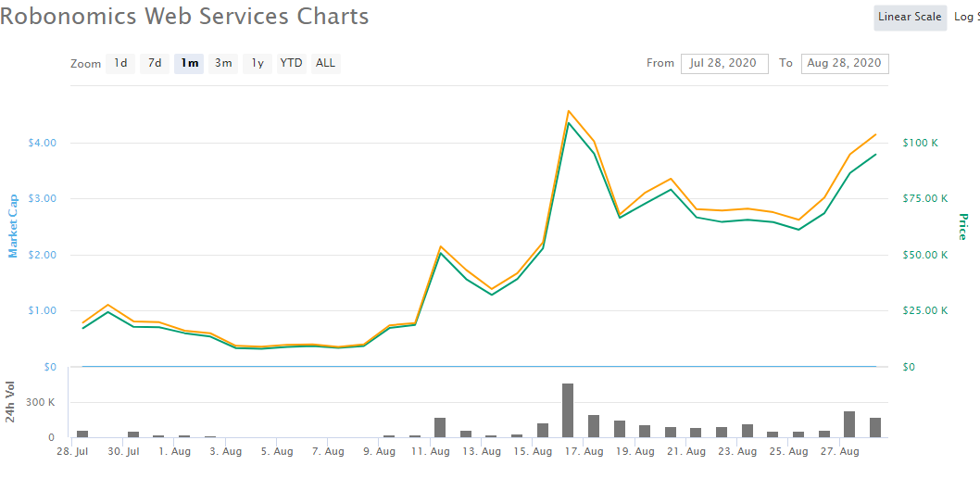Click the 13. Aug date label
Screen dimensions: 980x478
[x=483, y=451]
